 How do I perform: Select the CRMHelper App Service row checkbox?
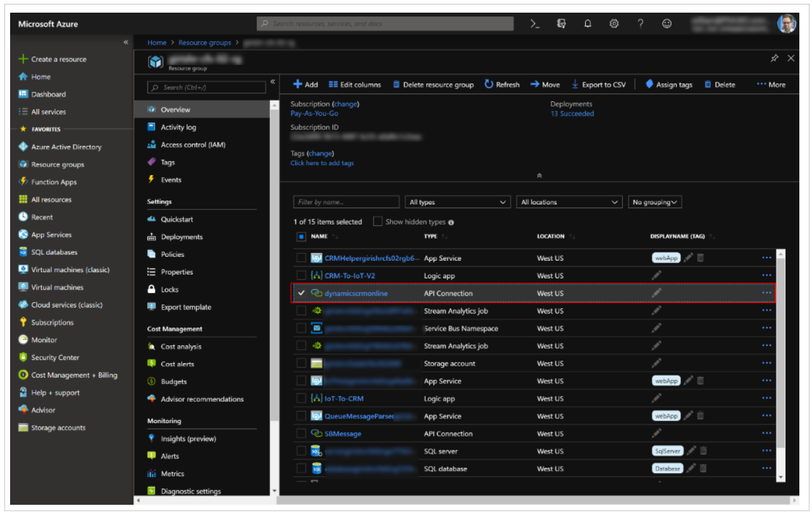pos(301,258)
